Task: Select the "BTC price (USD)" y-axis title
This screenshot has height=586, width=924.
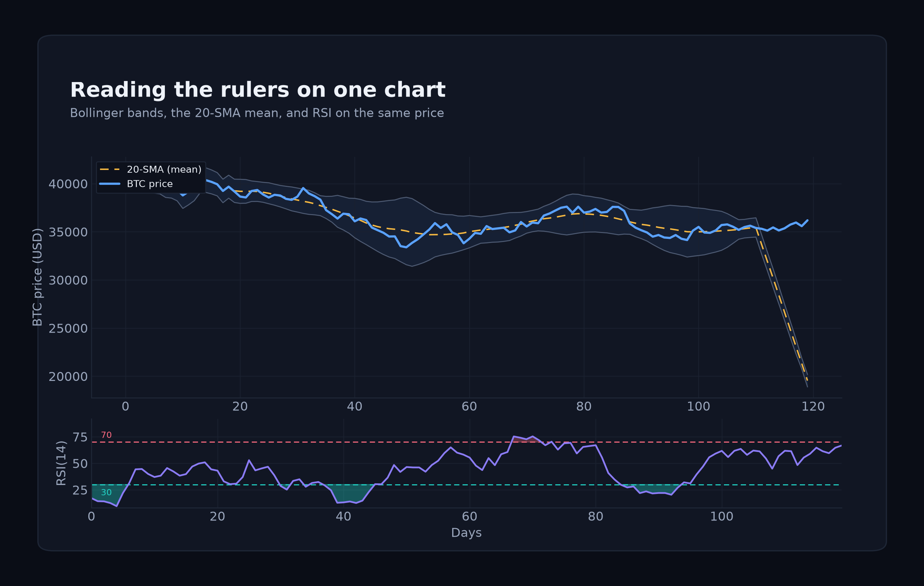Action: [37, 277]
